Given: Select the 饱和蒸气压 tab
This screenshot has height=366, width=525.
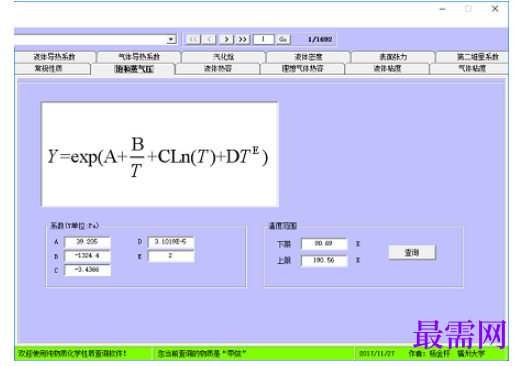Looking at the screenshot, I should click(133, 69).
